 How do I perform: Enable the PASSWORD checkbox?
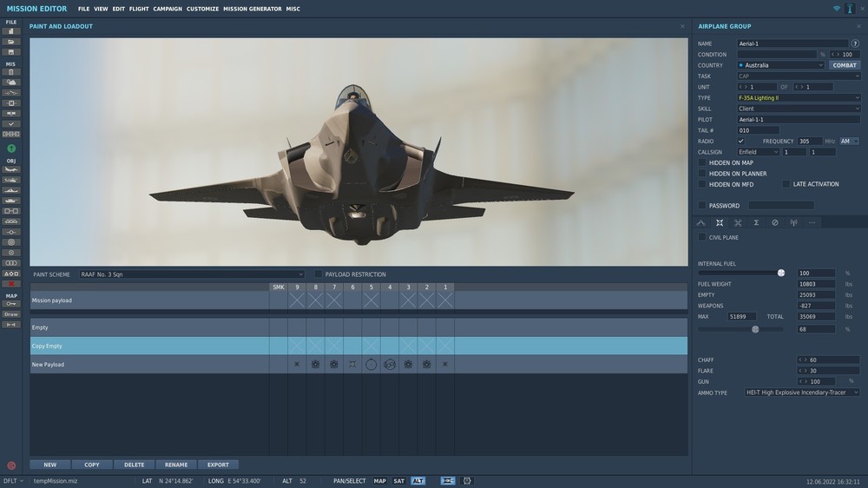tap(702, 206)
